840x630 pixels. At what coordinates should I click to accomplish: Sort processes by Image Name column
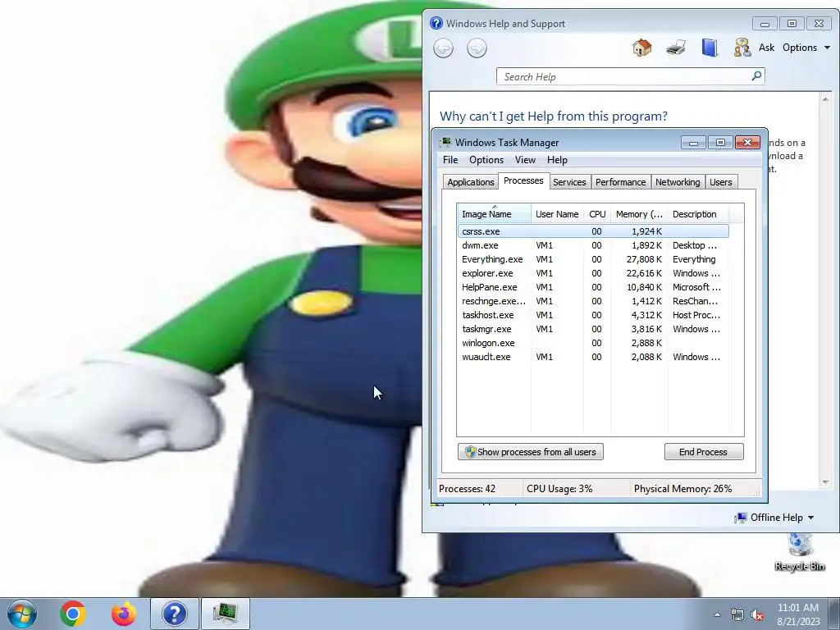point(494,214)
